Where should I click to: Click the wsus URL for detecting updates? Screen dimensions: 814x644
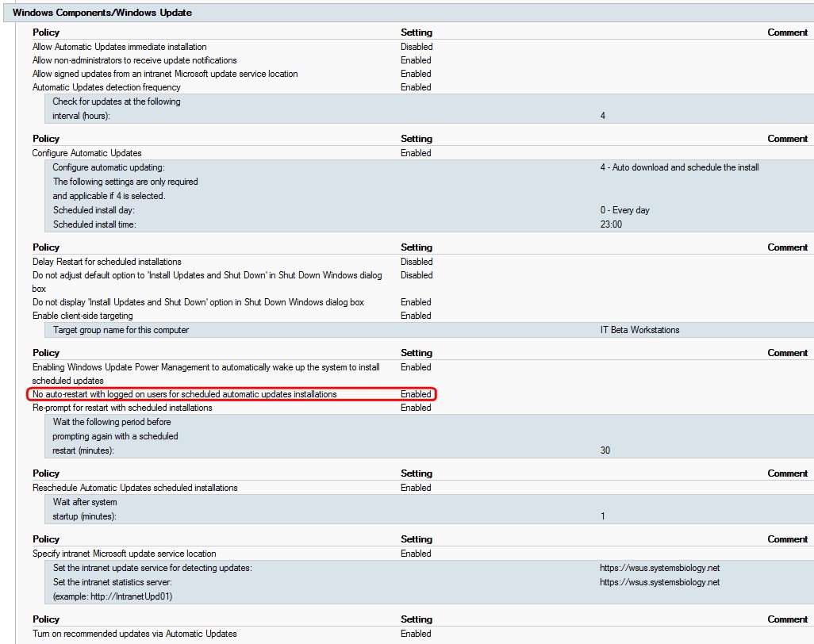tap(660, 568)
